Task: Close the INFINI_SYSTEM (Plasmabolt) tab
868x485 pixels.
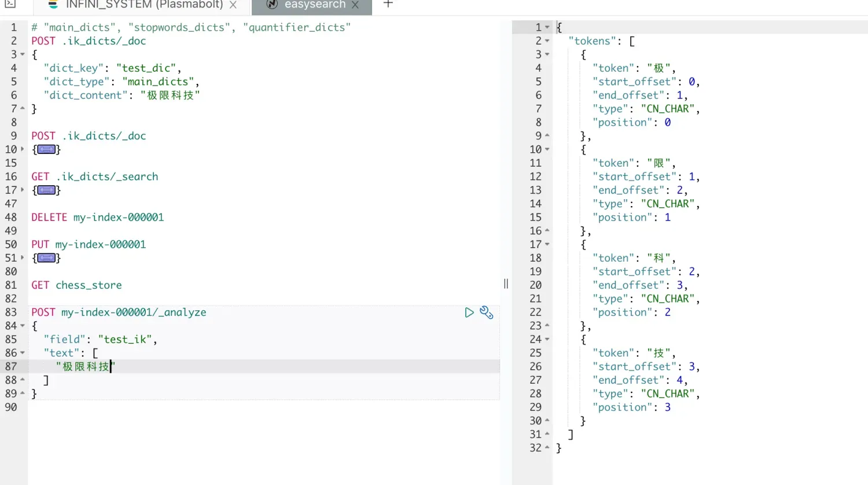Action: pyautogui.click(x=233, y=5)
